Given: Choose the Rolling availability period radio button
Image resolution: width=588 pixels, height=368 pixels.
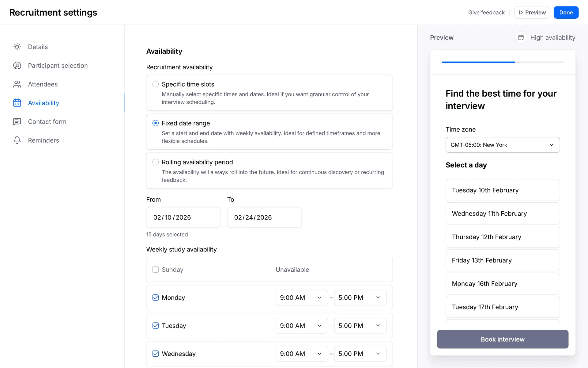Looking at the screenshot, I should [156, 162].
